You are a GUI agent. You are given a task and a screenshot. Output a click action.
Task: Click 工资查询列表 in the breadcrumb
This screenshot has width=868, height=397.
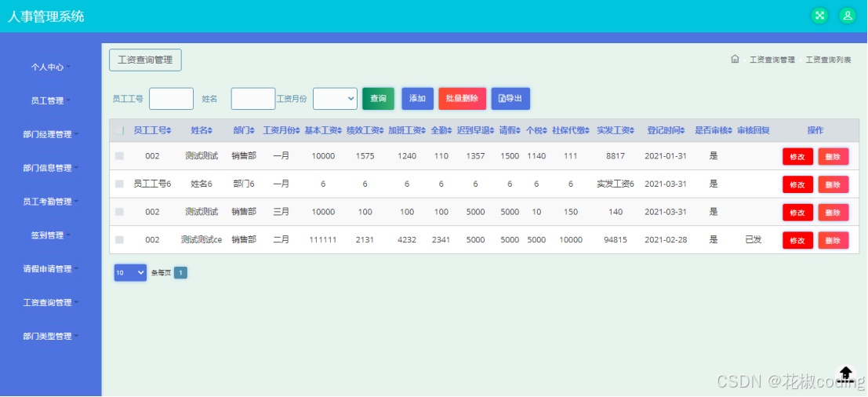click(x=828, y=60)
